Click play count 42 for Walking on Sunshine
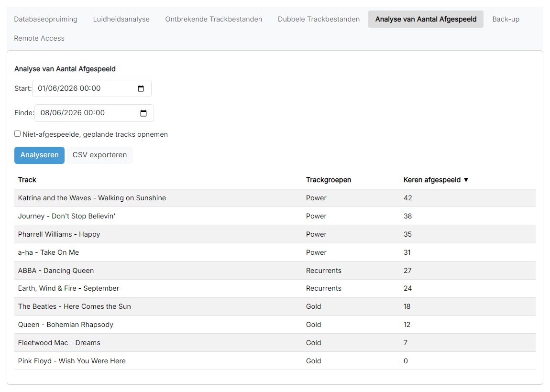The width and height of the screenshot is (550, 392). tap(407, 198)
